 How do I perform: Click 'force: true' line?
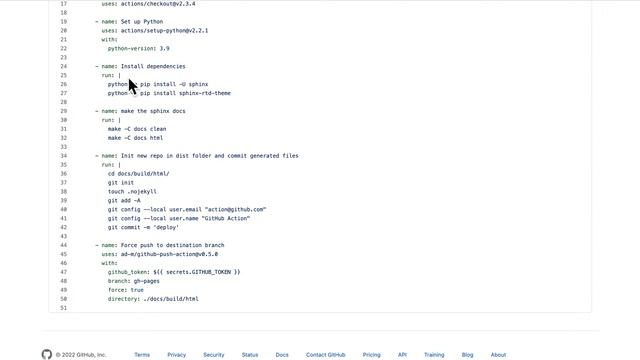[126, 290]
